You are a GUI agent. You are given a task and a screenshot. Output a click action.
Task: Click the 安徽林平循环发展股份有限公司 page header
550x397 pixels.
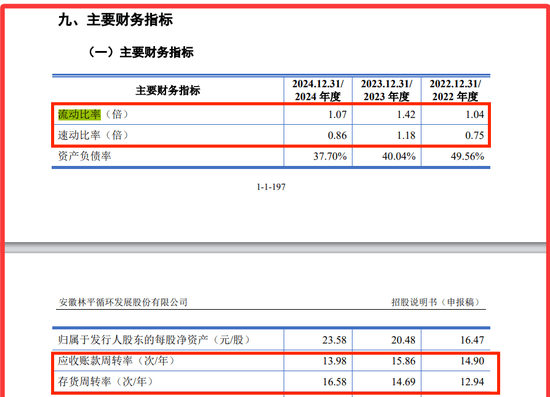point(123,302)
